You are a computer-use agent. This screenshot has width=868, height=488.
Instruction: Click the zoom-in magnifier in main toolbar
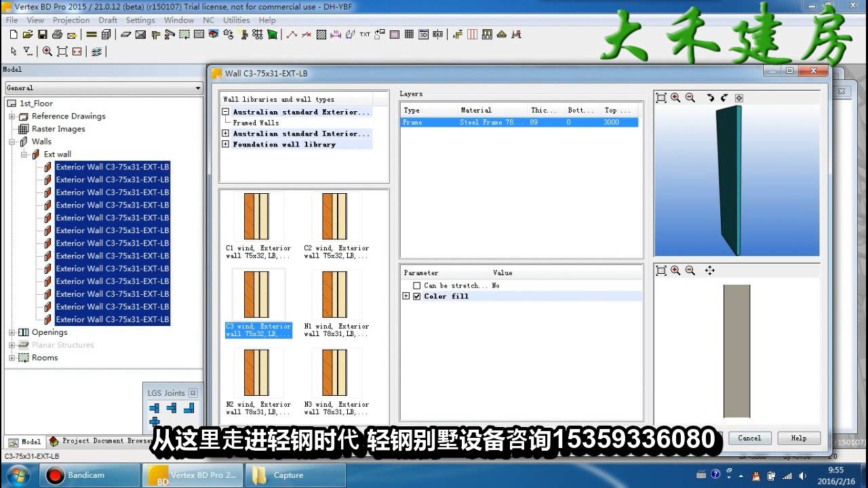coord(47,51)
